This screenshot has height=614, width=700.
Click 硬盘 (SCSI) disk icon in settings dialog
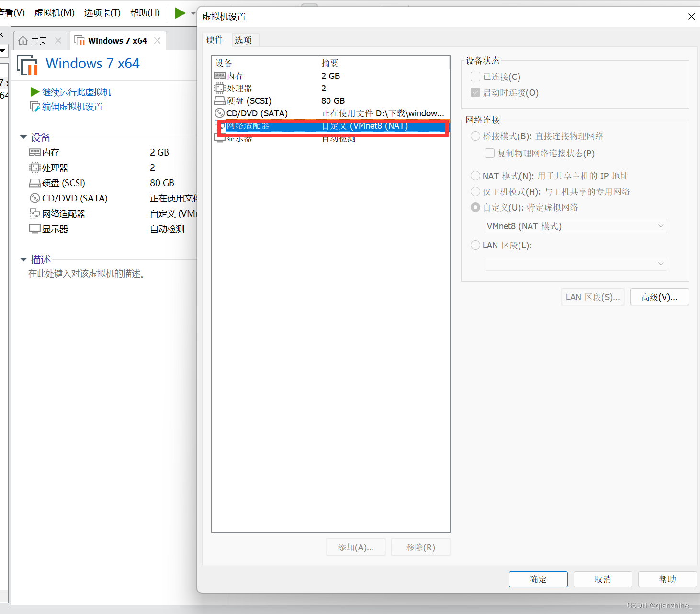pyautogui.click(x=220, y=100)
